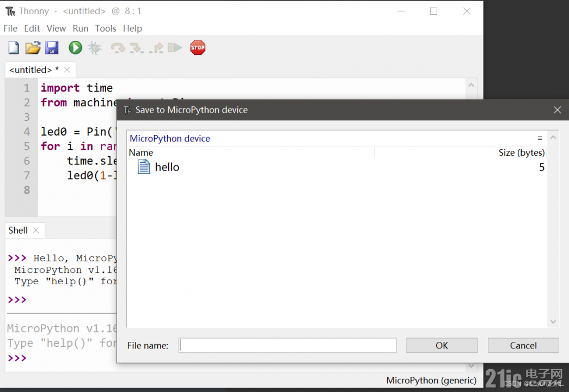Viewport: 569px width, 392px height.
Task: Run the current script with green play button
Action: pyautogui.click(x=76, y=47)
